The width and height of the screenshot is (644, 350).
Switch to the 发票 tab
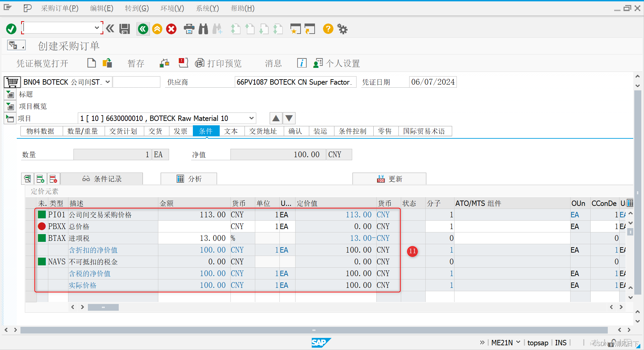[x=180, y=131]
